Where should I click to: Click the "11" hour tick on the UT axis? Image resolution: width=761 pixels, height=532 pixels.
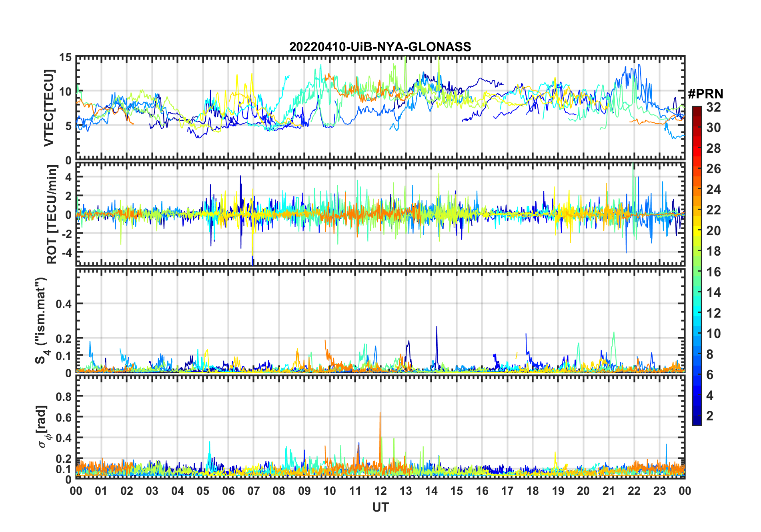[355, 491]
